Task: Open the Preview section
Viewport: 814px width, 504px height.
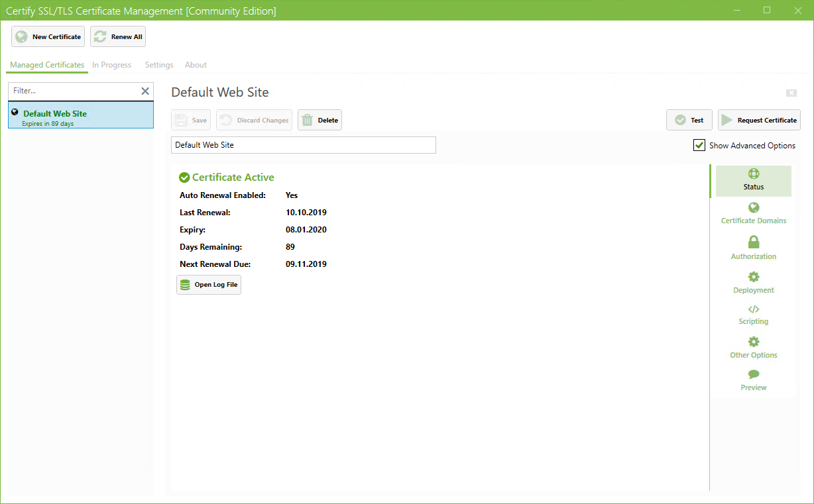Action: (x=754, y=381)
